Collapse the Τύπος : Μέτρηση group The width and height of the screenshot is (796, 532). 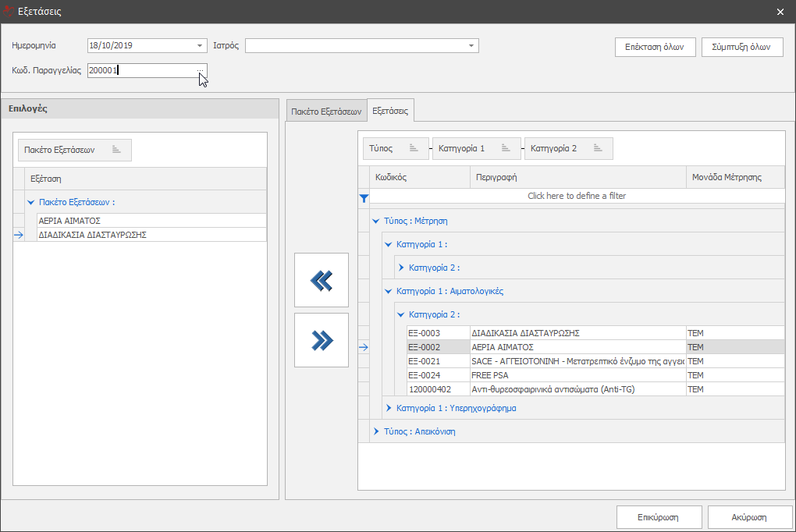coord(376,221)
